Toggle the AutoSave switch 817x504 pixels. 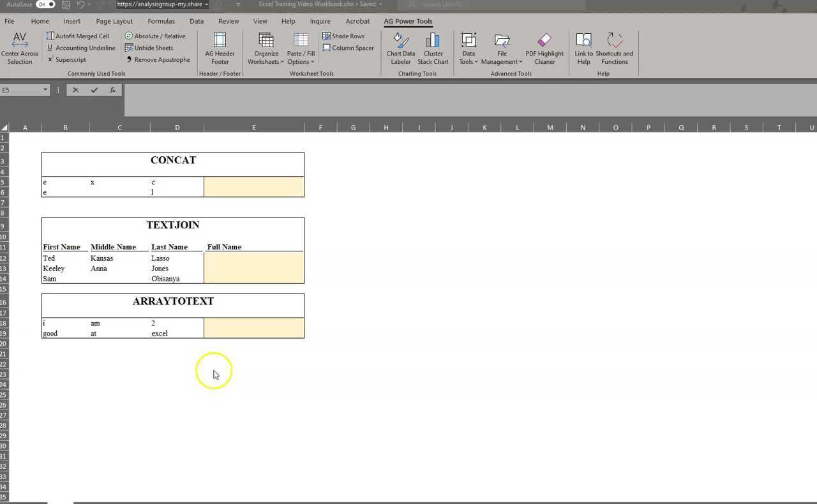[45, 4]
